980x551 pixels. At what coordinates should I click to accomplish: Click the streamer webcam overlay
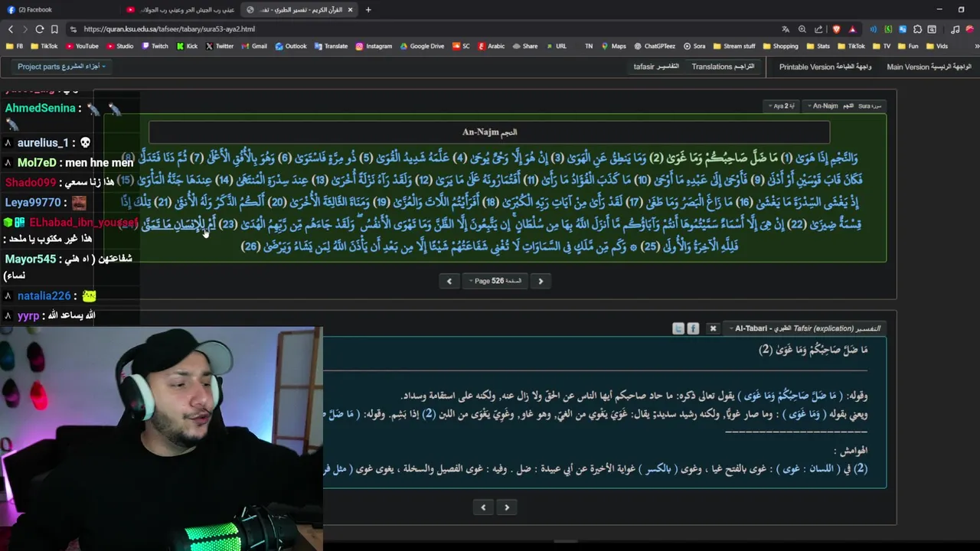point(162,439)
